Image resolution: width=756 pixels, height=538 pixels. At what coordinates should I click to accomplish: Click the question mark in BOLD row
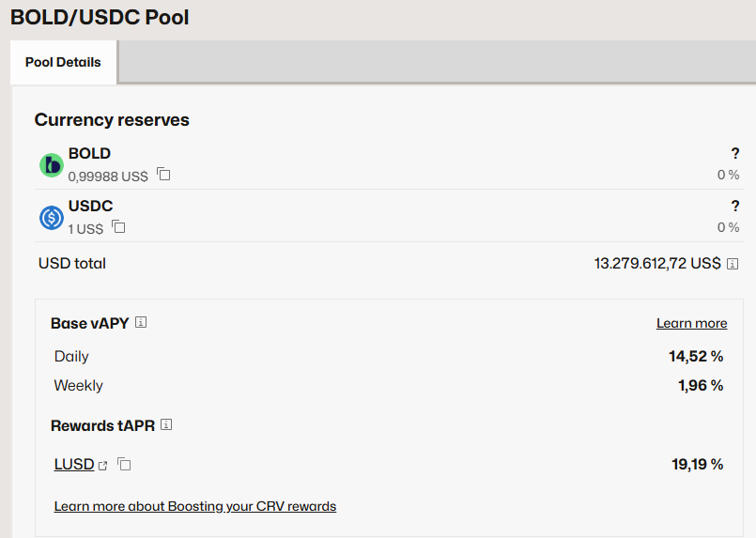pyautogui.click(x=735, y=153)
